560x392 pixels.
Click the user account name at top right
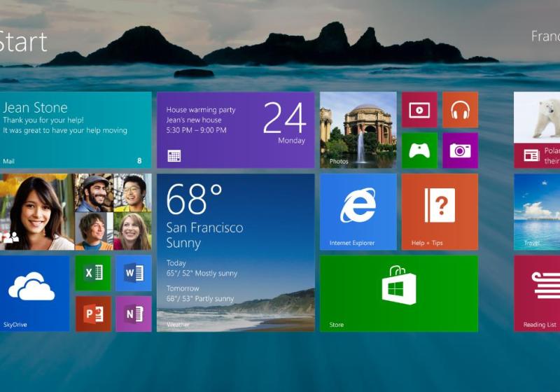(x=545, y=36)
